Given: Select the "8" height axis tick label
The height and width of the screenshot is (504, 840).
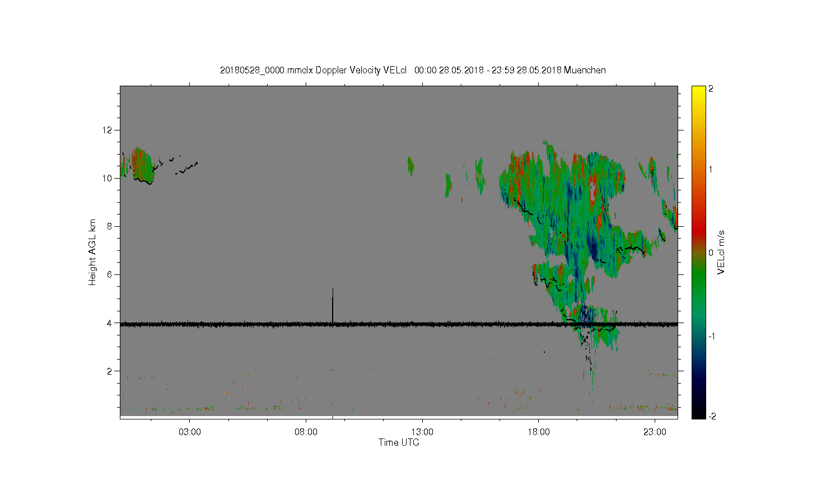Looking at the screenshot, I should (x=110, y=226).
